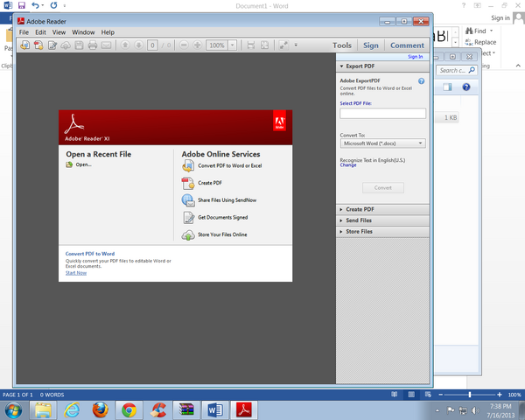The image size is (525, 420).
Task: Click the Convert PDF to Word blue heading
Action: [90, 254]
